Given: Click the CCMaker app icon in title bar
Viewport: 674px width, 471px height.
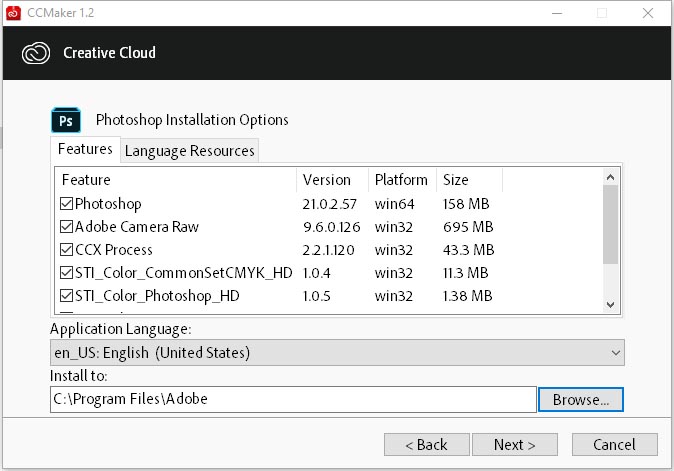Looking at the screenshot, I should click(13, 13).
